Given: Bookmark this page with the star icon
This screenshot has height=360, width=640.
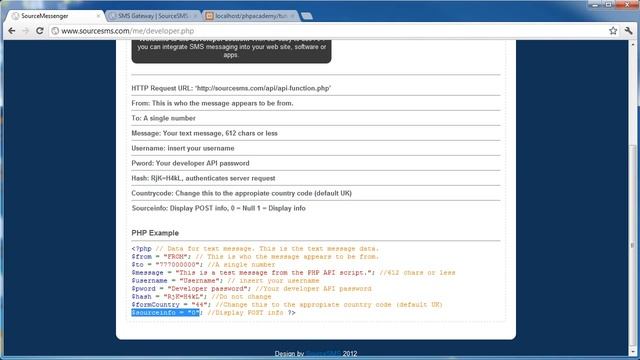Looking at the screenshot, I should pos(613,31).
